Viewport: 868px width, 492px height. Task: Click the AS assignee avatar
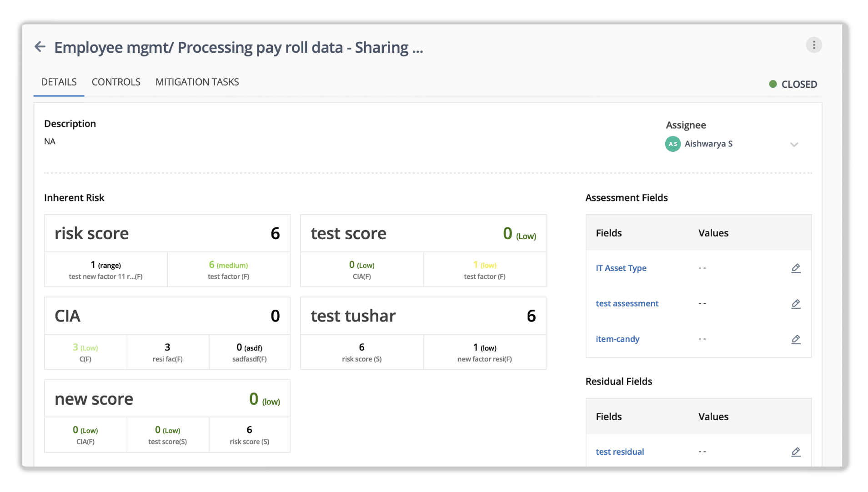click(x=672, y=144)
